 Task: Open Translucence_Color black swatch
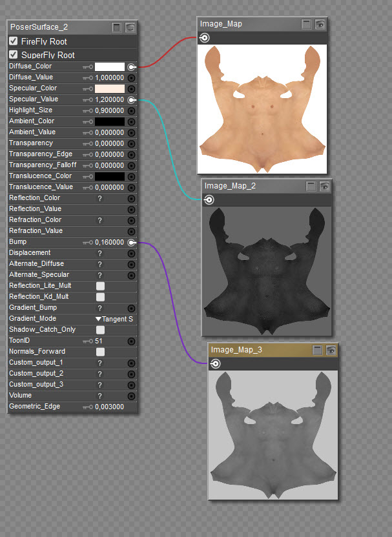pyautogui.click(x=110, y=176)
